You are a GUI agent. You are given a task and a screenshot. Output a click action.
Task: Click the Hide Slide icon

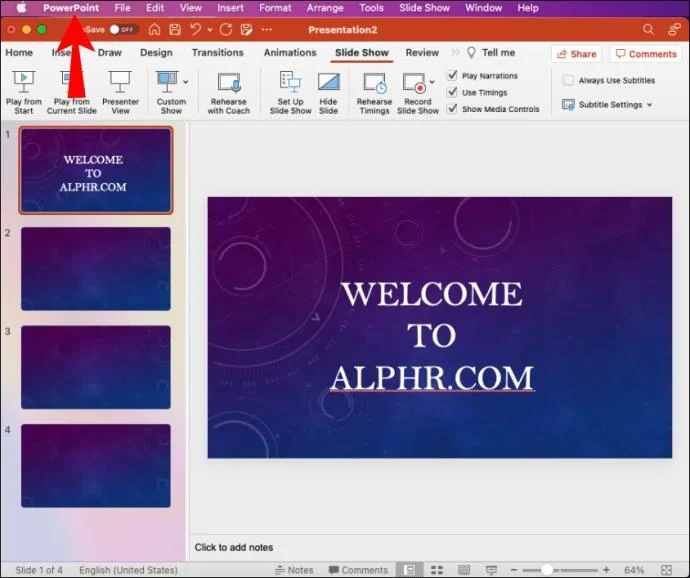tap(328, 82)
